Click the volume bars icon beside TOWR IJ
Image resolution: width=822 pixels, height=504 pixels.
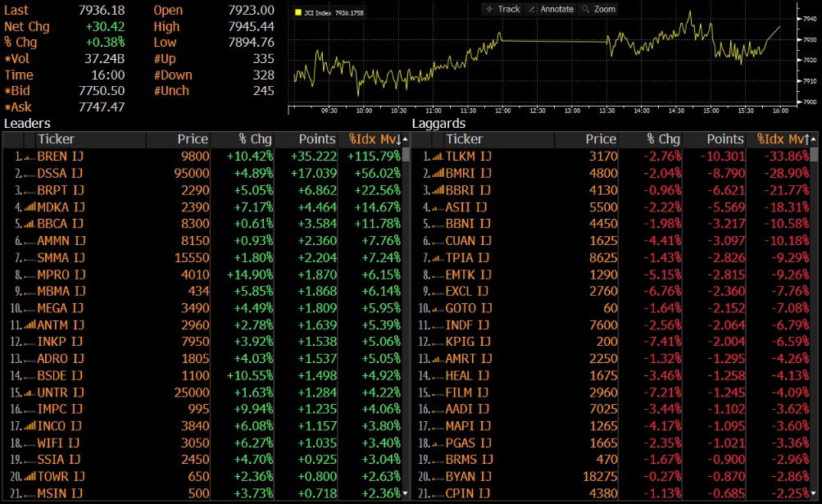coord(30,476)
